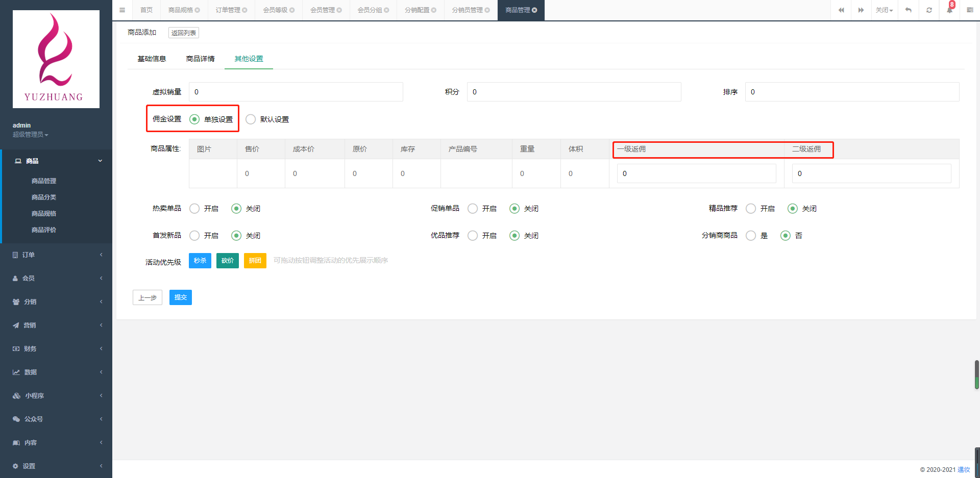Click the 财务 money icon in the sidebar

coord(16,348)
